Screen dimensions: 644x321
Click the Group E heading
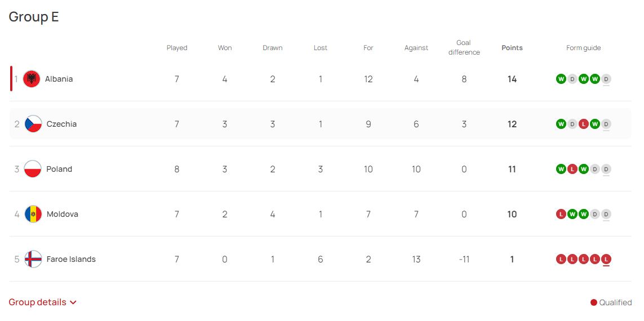point(34,17)
